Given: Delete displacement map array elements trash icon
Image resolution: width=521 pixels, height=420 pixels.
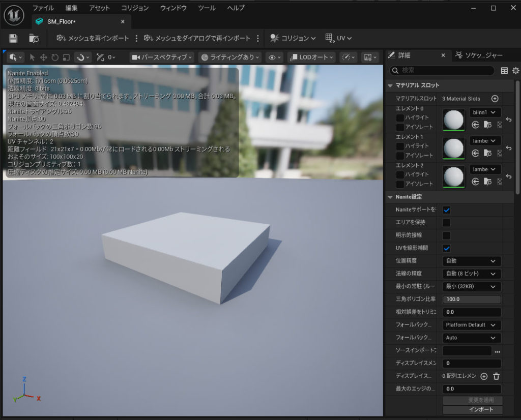Looking at the screenshot, I should (496, 376).
